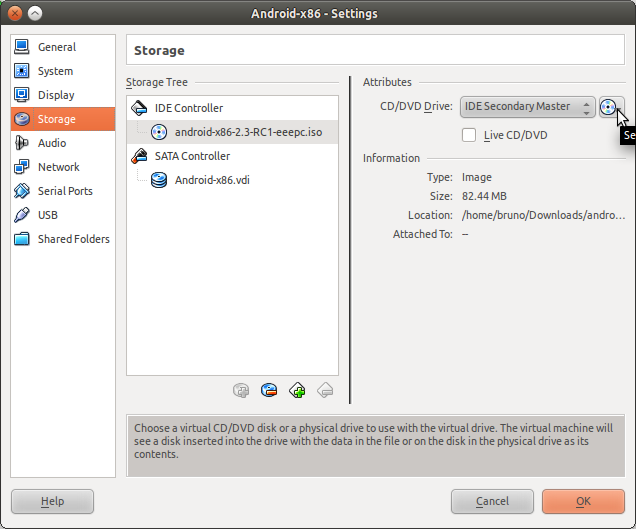Open the USB settings category
This screenshot has width=636, height=529.
pos(63,215)
